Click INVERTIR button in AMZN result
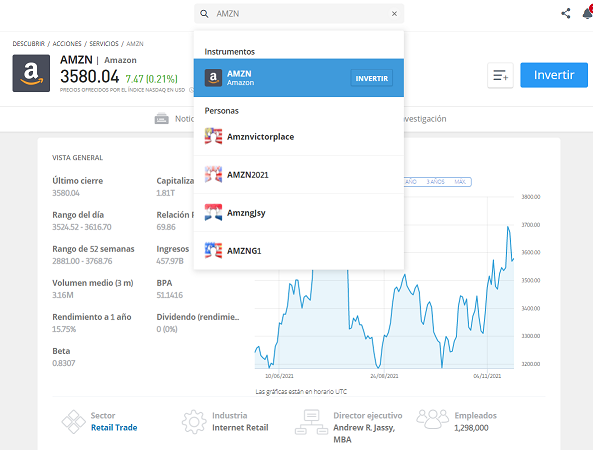The width and height of the screenshot is (593, 450). [371, 78]
